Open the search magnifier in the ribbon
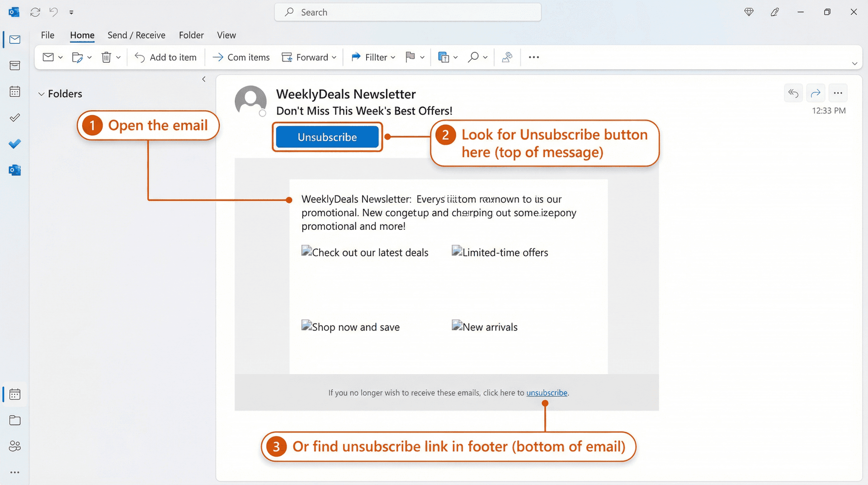This screenshot has height=485, width=868. tap(473, 57)
